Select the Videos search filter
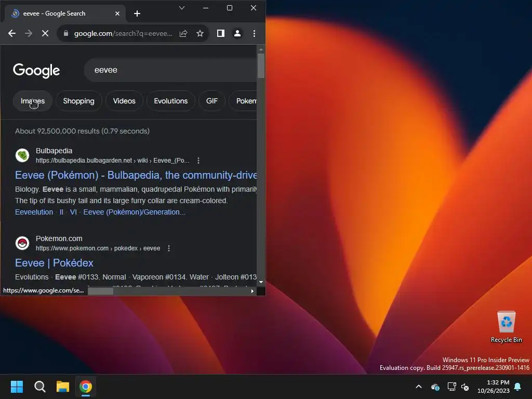532x399 pixels. point(124,101)
